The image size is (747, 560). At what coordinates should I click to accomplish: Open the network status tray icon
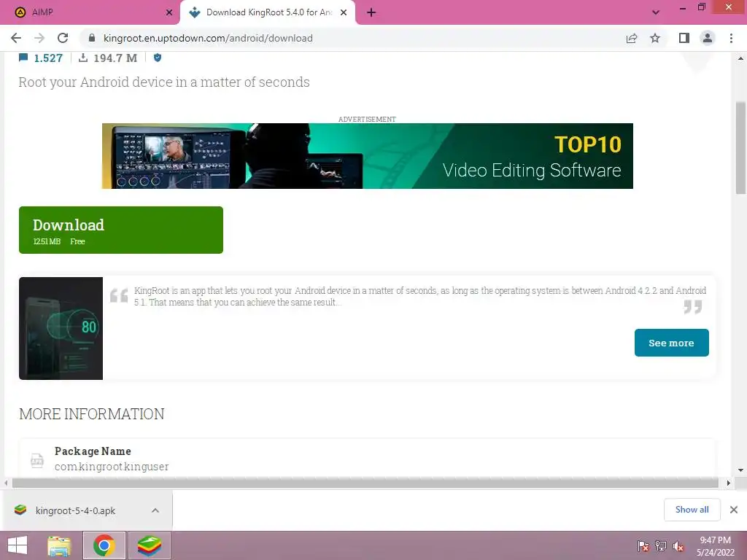pyautogui.click(x=661, y=546)
